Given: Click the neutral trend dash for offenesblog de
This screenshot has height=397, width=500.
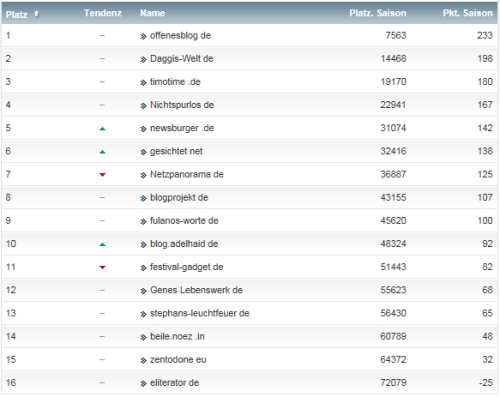Looking at the screenshot, I should coord(102,36).
